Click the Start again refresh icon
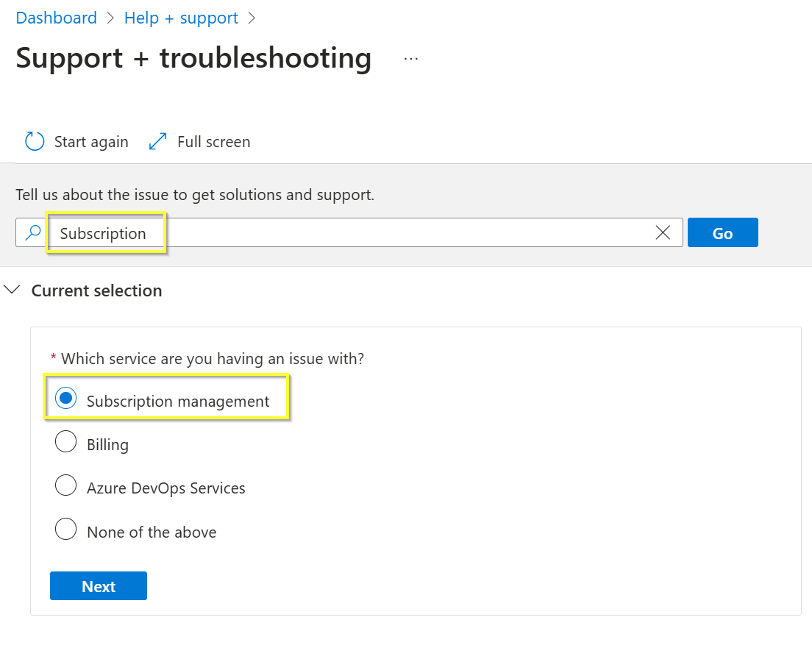This screenshot has width=812, height=645. click(34, 141)
